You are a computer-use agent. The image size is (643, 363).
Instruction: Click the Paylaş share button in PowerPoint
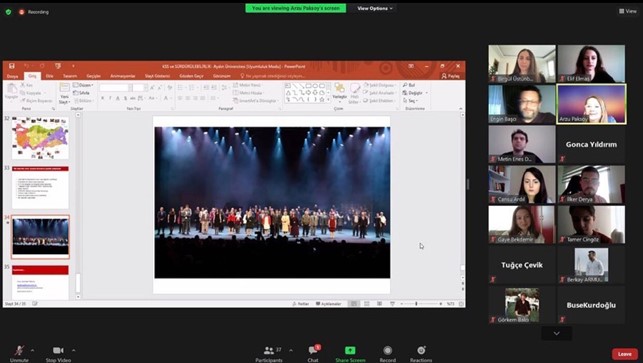[x=450, y=76]
